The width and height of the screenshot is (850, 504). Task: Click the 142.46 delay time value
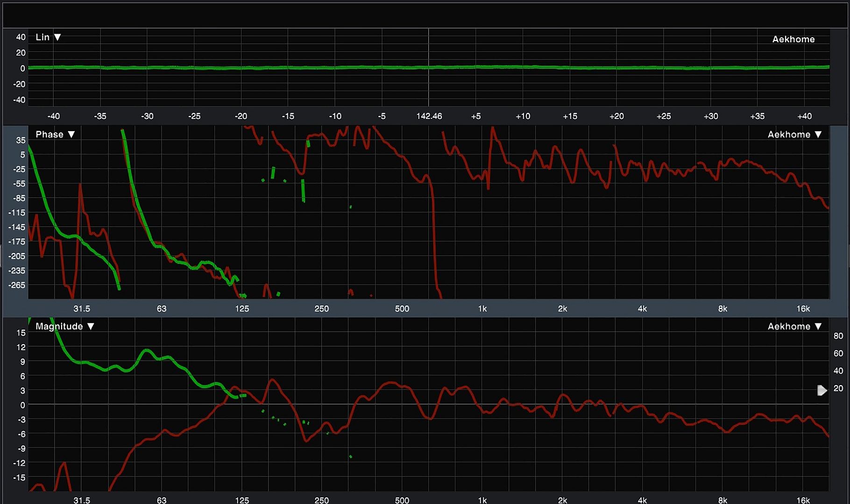[x=429, y=116]
